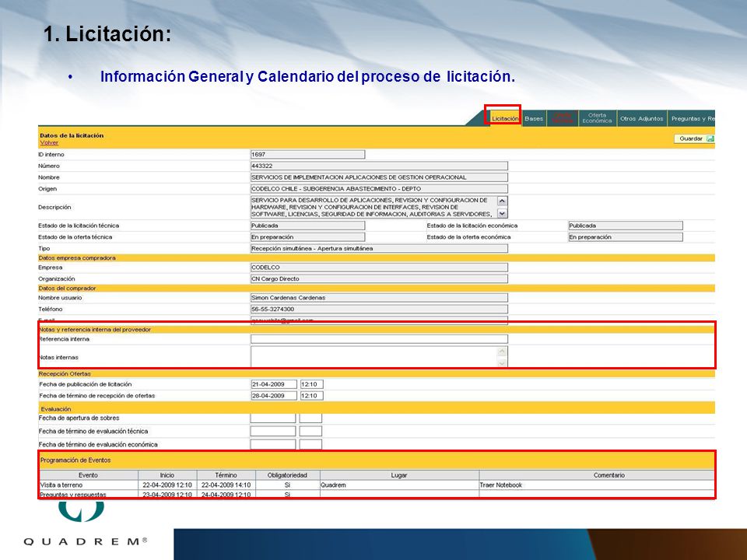Select the 'Preguntas y respuestas' event row
The height and width of the screenshot is (560, 747).
tap(377, 495)
